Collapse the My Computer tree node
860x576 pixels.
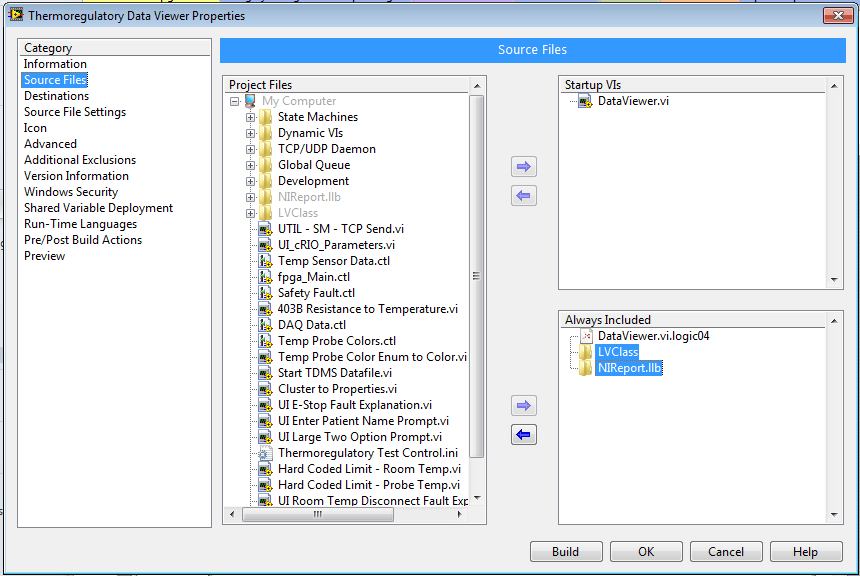pyautogui.click(x=235, y=101)
